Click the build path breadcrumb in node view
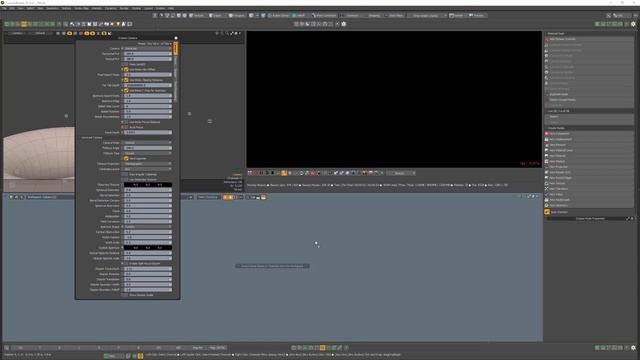The image size is (640, 360). click(x=42, y=197)
